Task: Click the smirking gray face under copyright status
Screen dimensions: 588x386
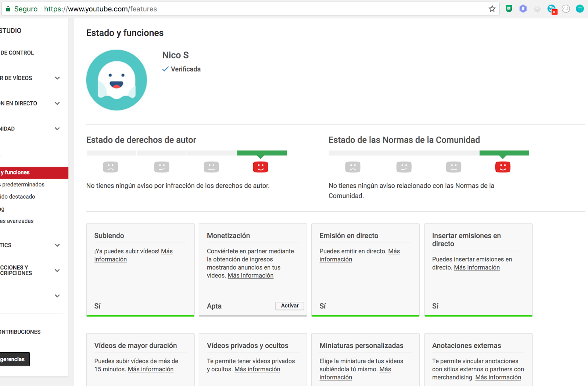Action: point(162,167)
